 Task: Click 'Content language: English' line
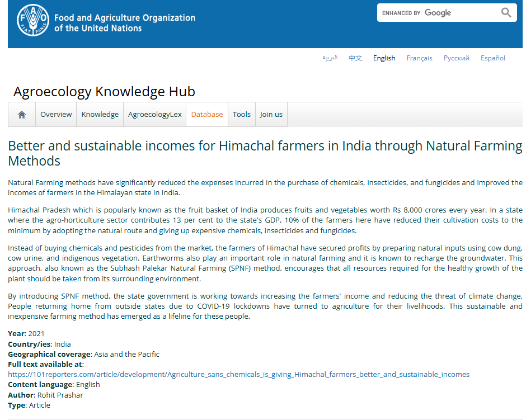point(54,384)
